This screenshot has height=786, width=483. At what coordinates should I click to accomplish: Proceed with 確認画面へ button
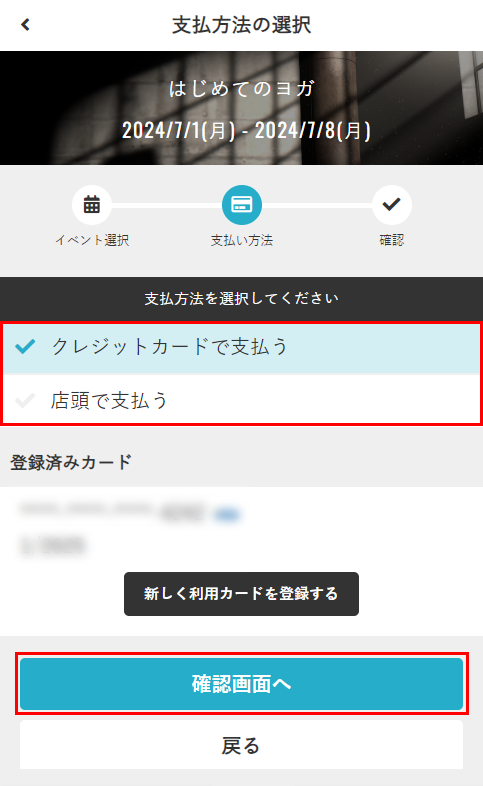pos(242,684)
